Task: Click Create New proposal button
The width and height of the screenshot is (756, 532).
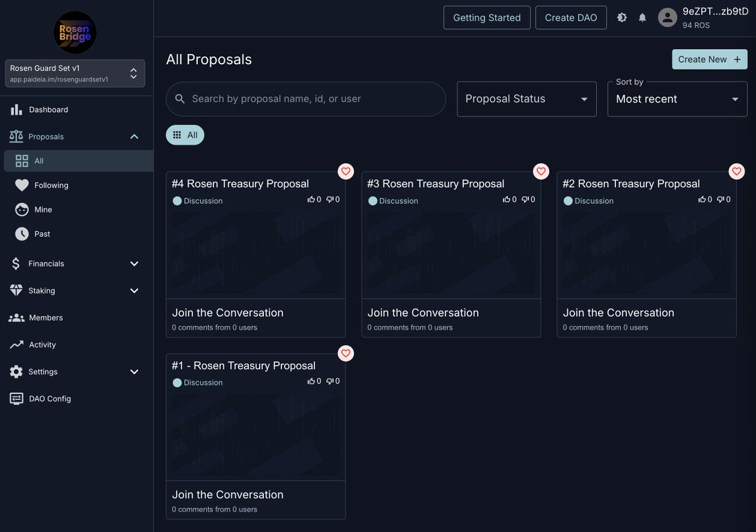Action: tap(710, 59)
